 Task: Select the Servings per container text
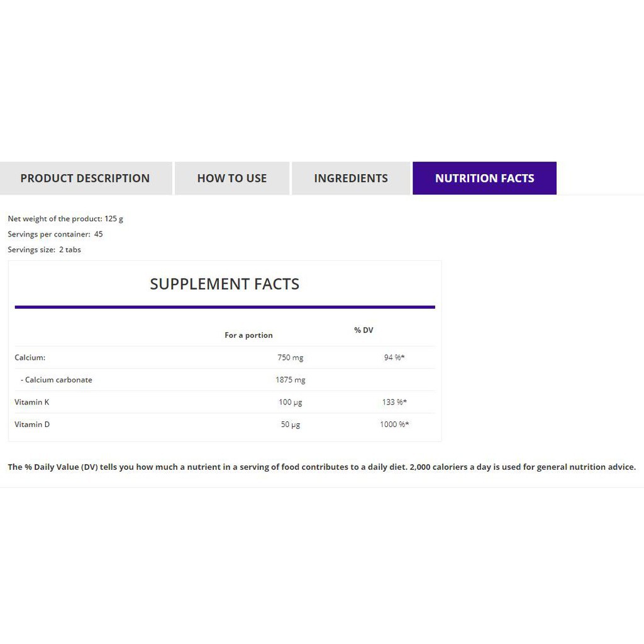point(55,234)
